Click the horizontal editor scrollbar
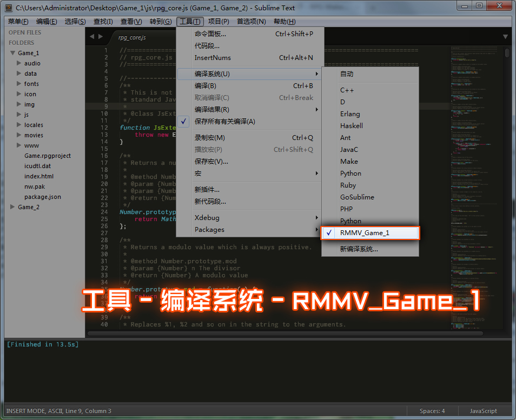This screenshot has width=516, height=420. (285, 334)
